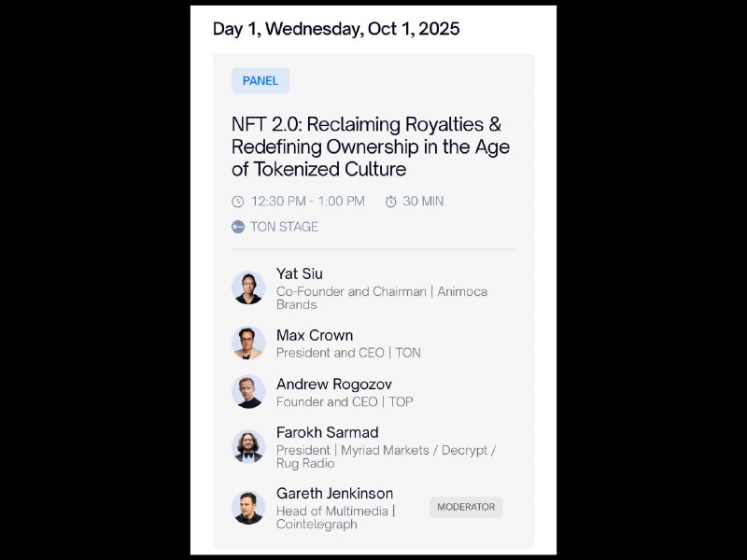The height and width of the screenshot is (560, 747).
Task: Open Max Crown's avatar
Action: point(248,343)
